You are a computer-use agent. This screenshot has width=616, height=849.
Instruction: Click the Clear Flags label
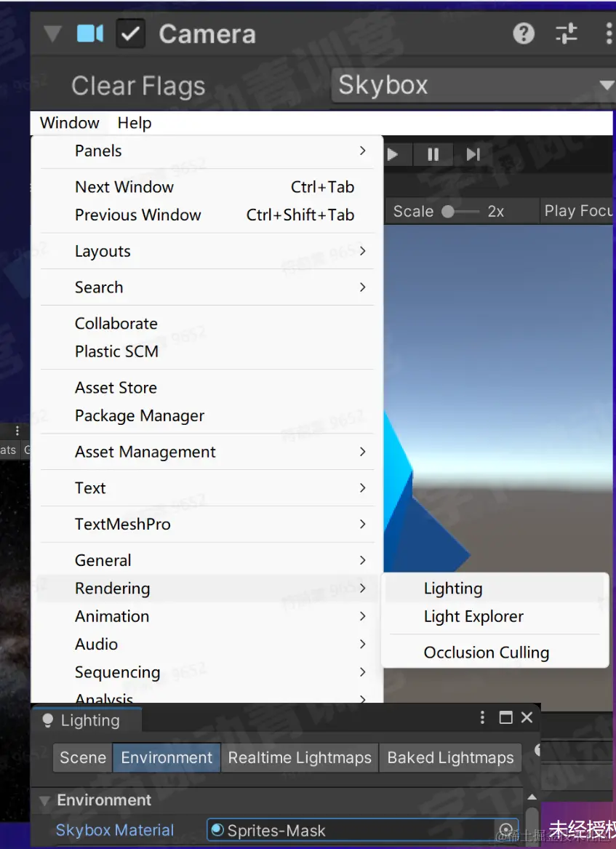pyautogui.click(x=138, y=86)
